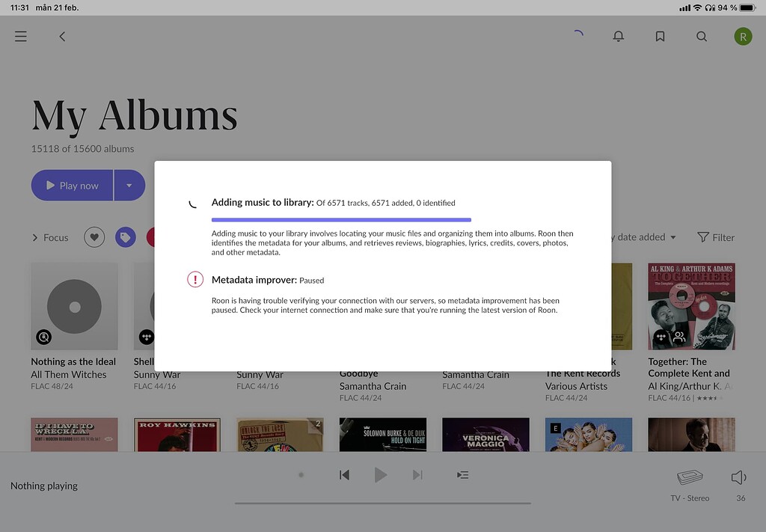Open the date added sort dropdown

pos(643,237)
